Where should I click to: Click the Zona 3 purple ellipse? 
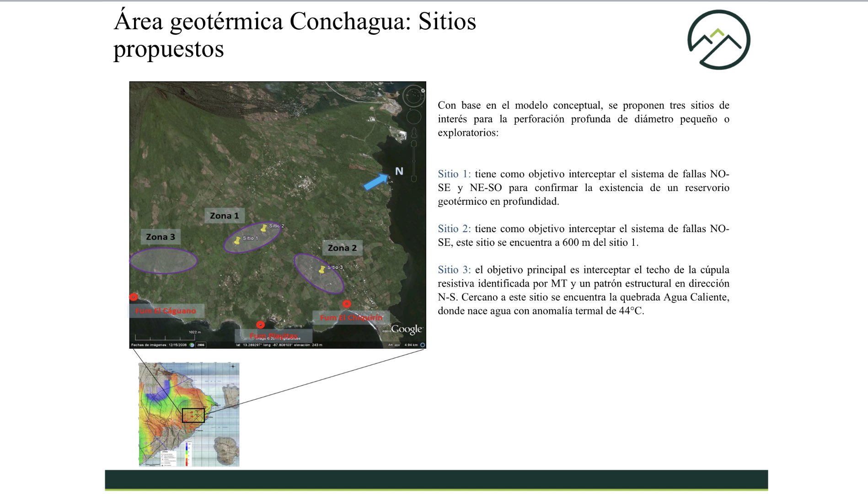(x=163, y=261)
